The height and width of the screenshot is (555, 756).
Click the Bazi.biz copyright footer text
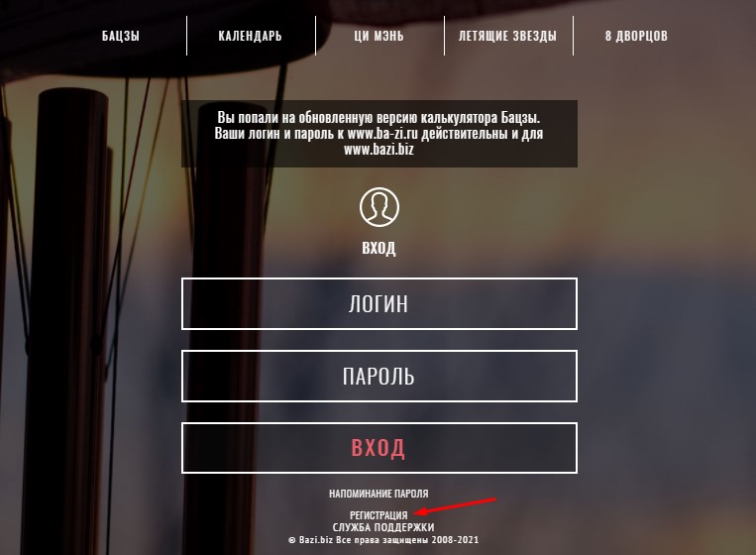pos(383,540)
